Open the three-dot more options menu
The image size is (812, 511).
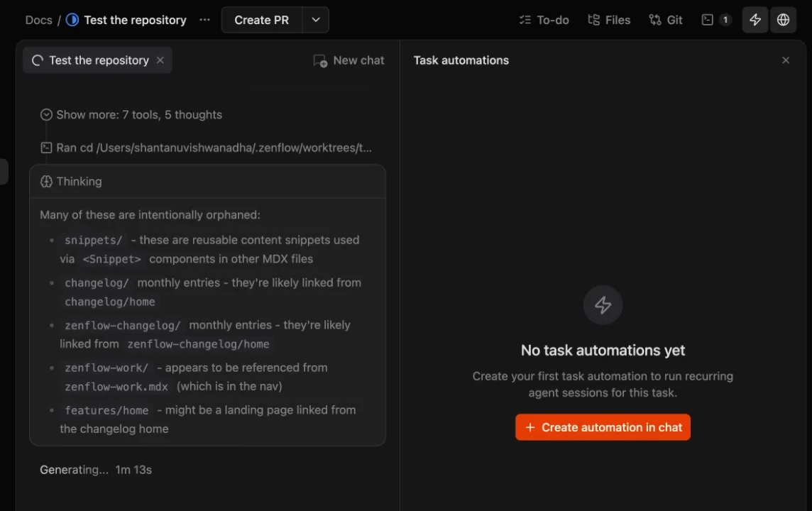[x=204, y=20]
